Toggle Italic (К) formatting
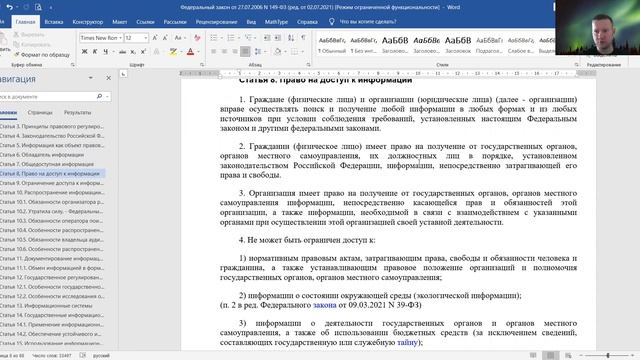The image size is (640, 360). point(95,52)
